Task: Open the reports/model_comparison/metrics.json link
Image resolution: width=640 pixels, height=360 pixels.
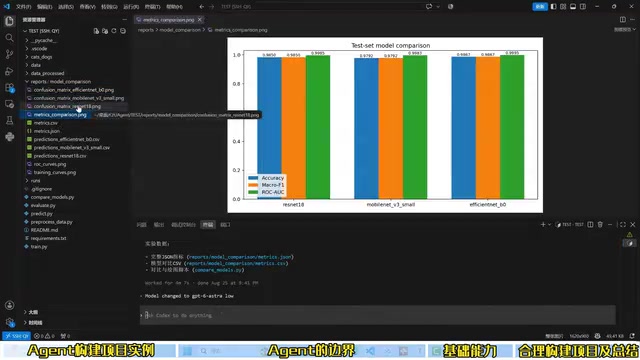Action: click(x=240, y=257)
